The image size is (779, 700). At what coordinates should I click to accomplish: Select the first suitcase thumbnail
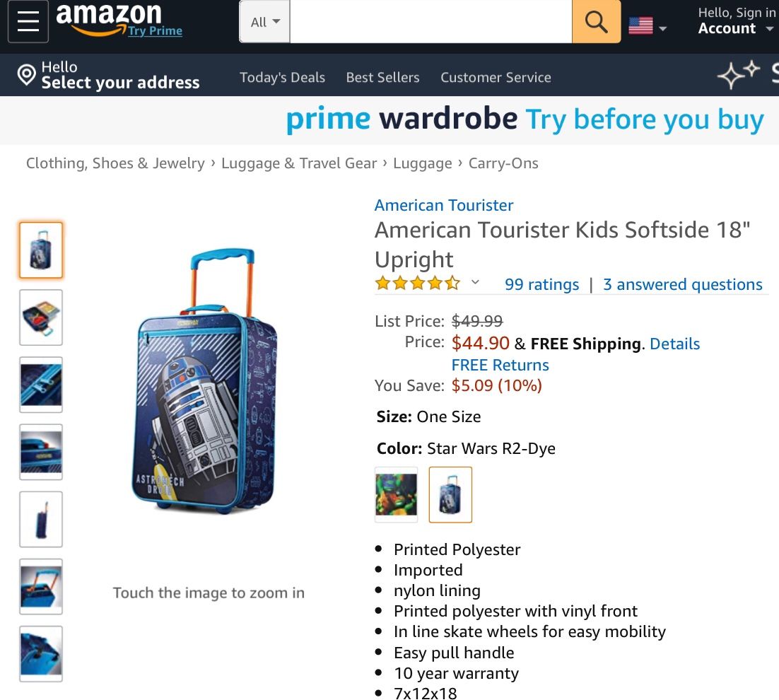point(41,250)
